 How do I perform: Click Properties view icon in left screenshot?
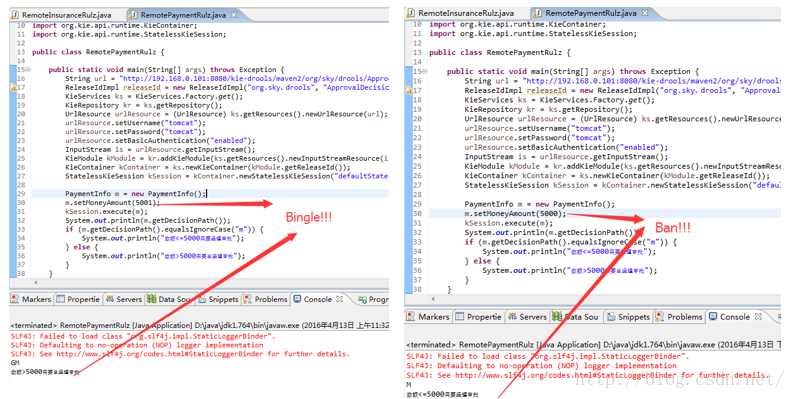[60, 299]
